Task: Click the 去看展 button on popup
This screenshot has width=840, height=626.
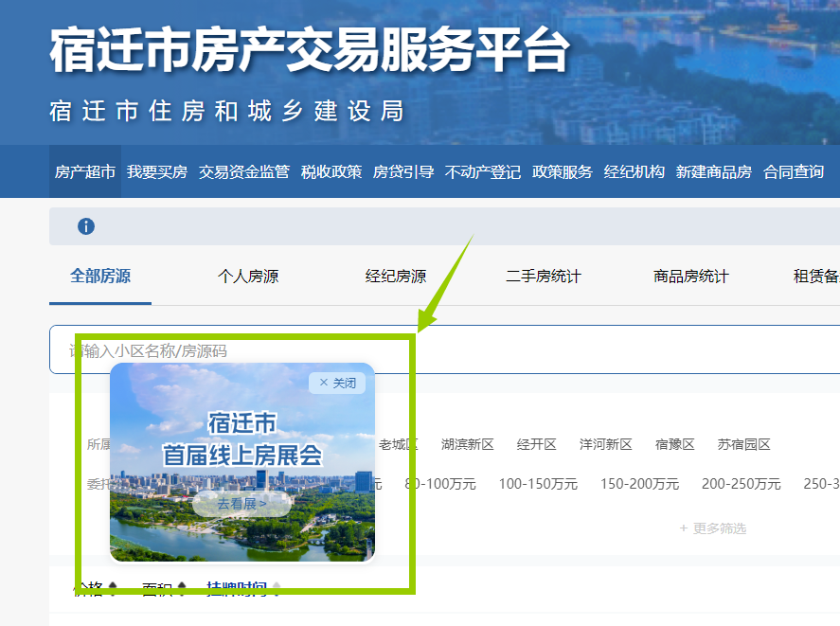Action: [x=241, y=504]
